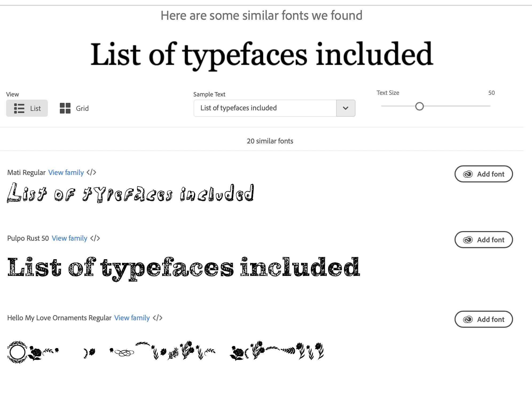Click embed code icon next to Pulpo Rust 50

click(95, 238)
